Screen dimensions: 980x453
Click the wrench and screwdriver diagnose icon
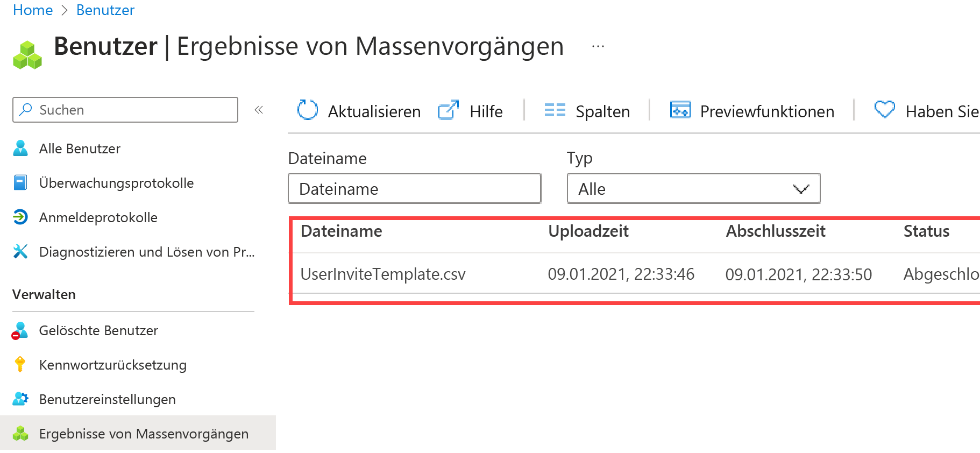(x=20, y=251)
